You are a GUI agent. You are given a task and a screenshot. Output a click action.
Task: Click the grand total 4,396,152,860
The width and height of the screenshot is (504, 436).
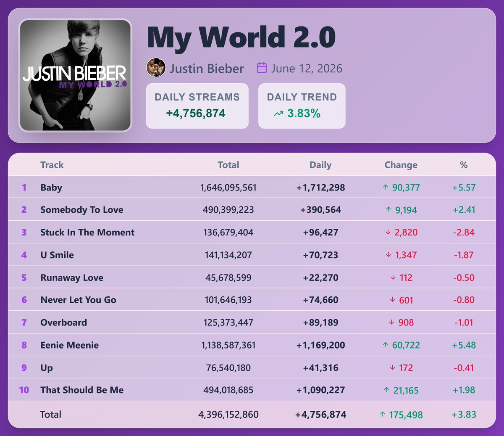pyautogui.click(x=228, y=415)
